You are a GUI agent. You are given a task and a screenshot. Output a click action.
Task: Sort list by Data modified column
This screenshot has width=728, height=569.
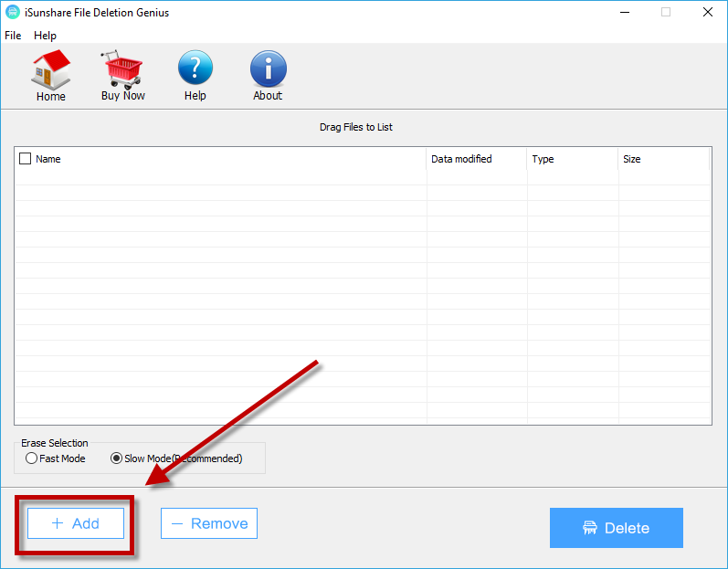[477, 159]
